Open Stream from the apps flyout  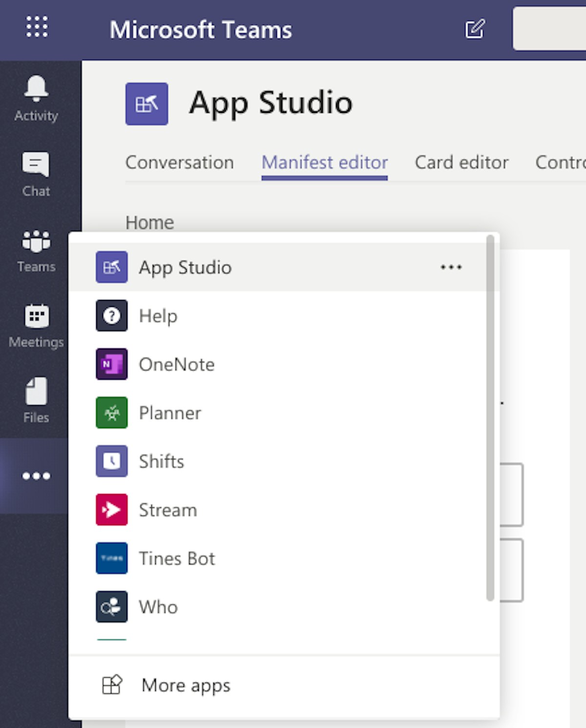[167, 510]
